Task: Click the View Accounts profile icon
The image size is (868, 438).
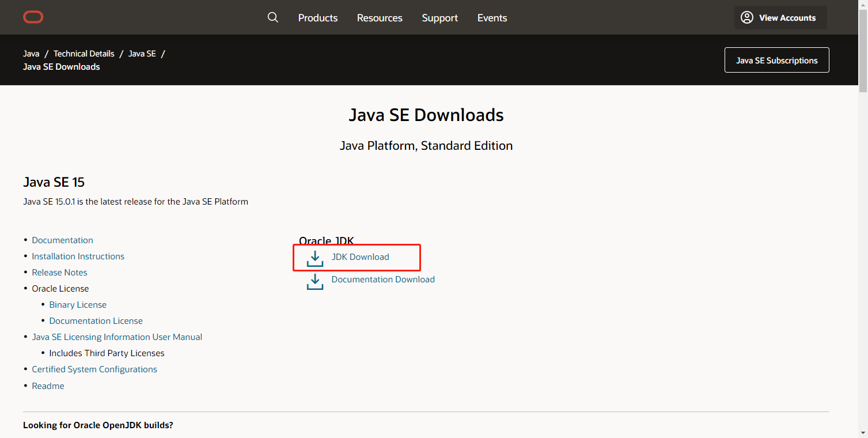Action: [746, 17]
